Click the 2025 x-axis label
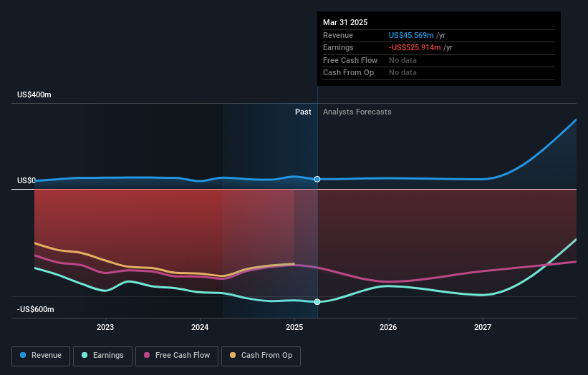 (x=294, y=328)
